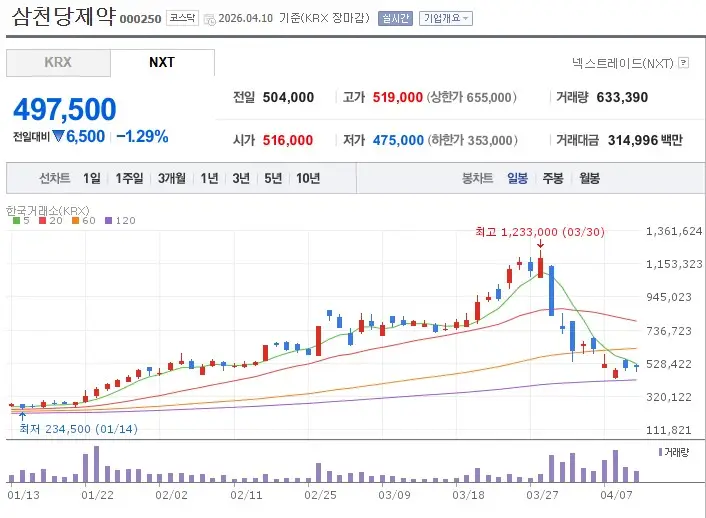Click the green 5-day moving average swatch

point(17,221)
